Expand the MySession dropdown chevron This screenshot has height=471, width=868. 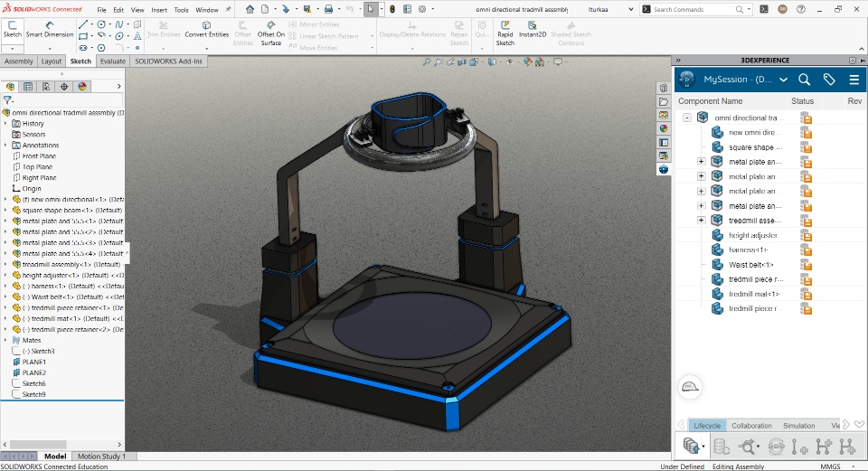(x=783, y=80)
